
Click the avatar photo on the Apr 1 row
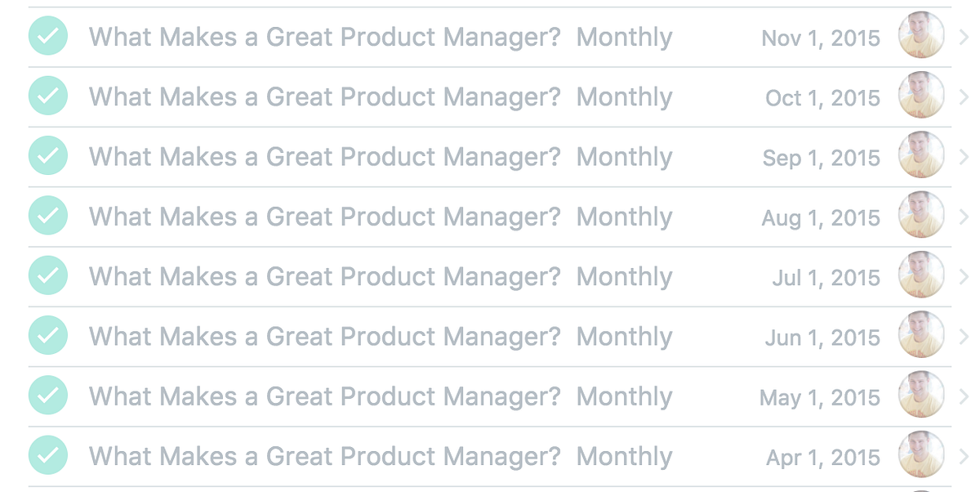point(920,455)
